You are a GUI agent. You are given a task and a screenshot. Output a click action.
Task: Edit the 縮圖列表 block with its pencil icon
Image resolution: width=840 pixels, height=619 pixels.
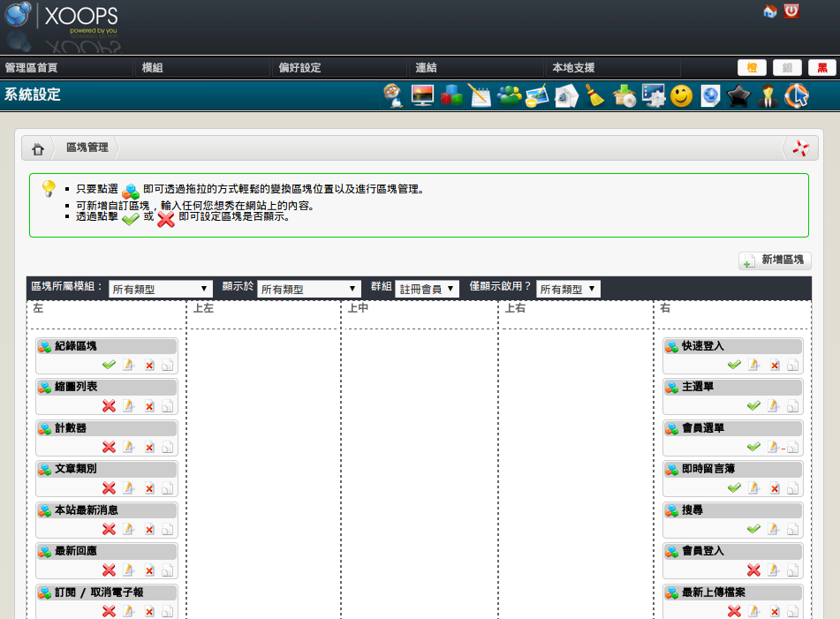pos(129,406)
